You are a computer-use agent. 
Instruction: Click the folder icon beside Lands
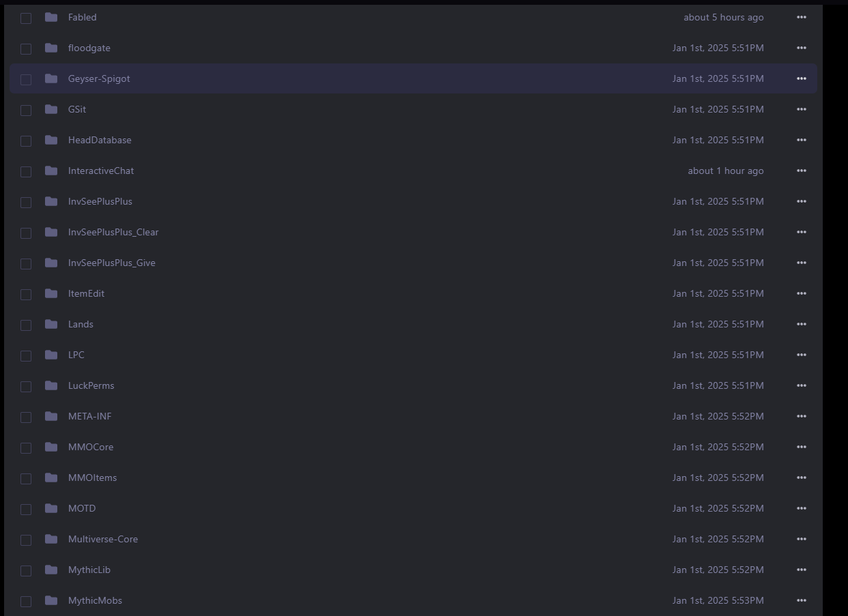[51, 324]
